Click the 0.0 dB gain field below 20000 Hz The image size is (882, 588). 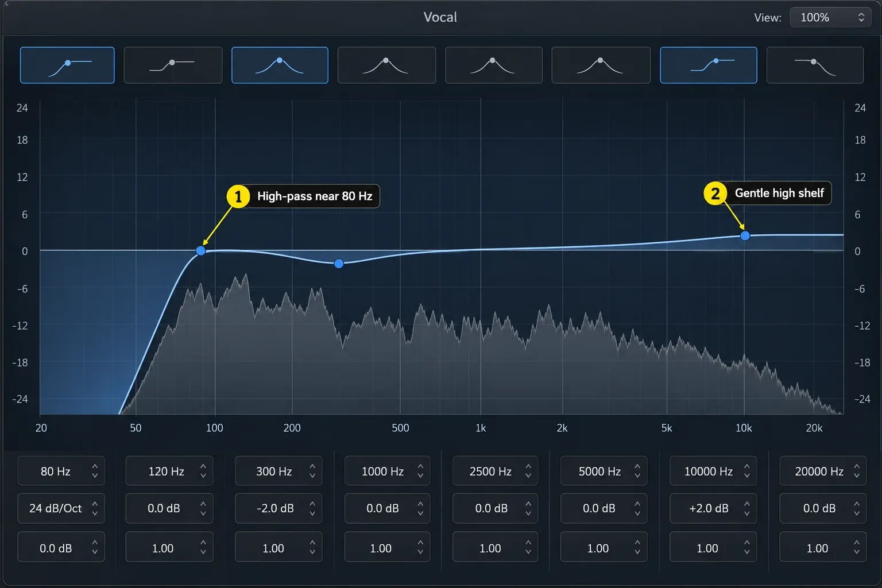click(x=823, y=508)
